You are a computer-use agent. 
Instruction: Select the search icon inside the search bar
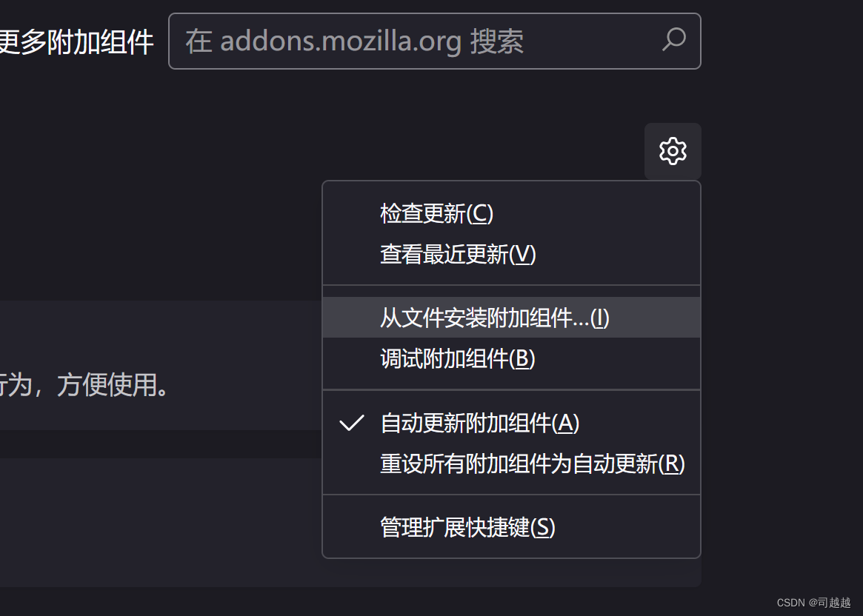(673, 41)
